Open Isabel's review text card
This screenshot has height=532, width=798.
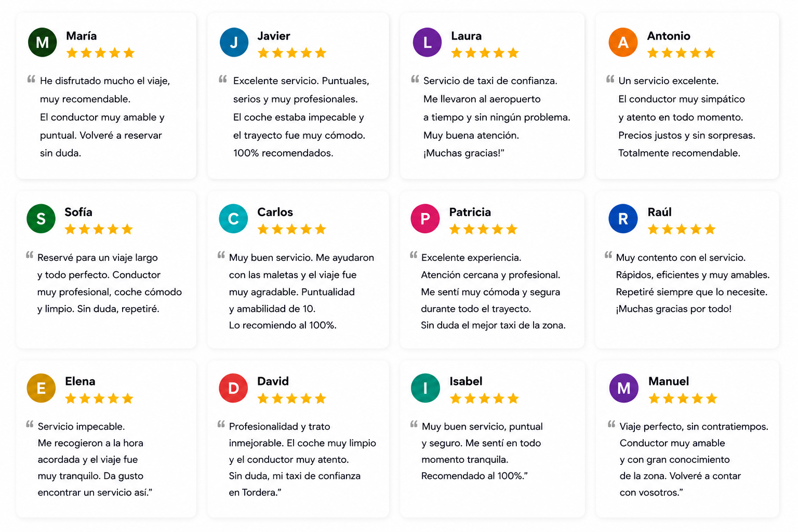coord(492,439)
